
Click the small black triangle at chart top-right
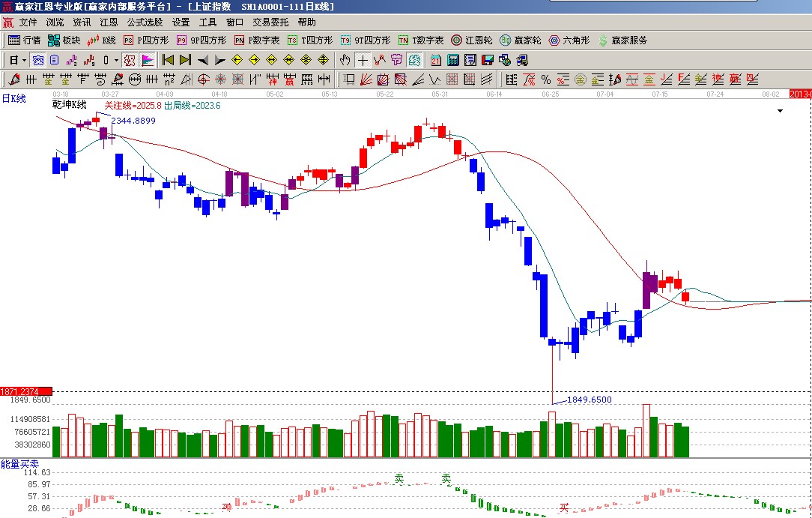(780, 111)
